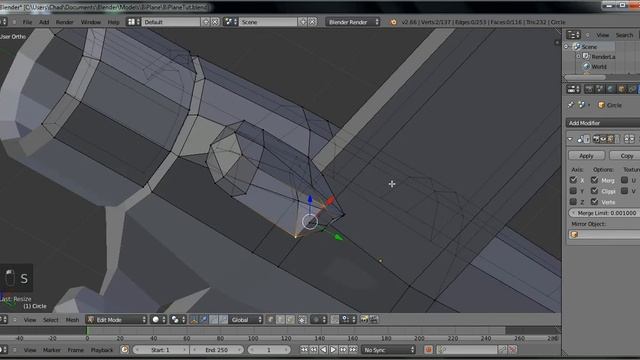Play animation in reverse
This screenshot has width=640, height=360.
[x=324, y=350]
